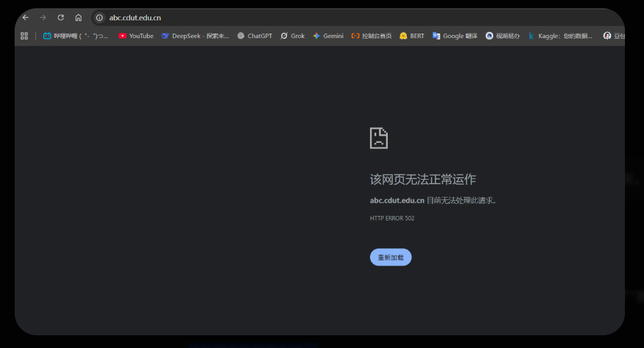Open the Kaggle bookmark

560,36
